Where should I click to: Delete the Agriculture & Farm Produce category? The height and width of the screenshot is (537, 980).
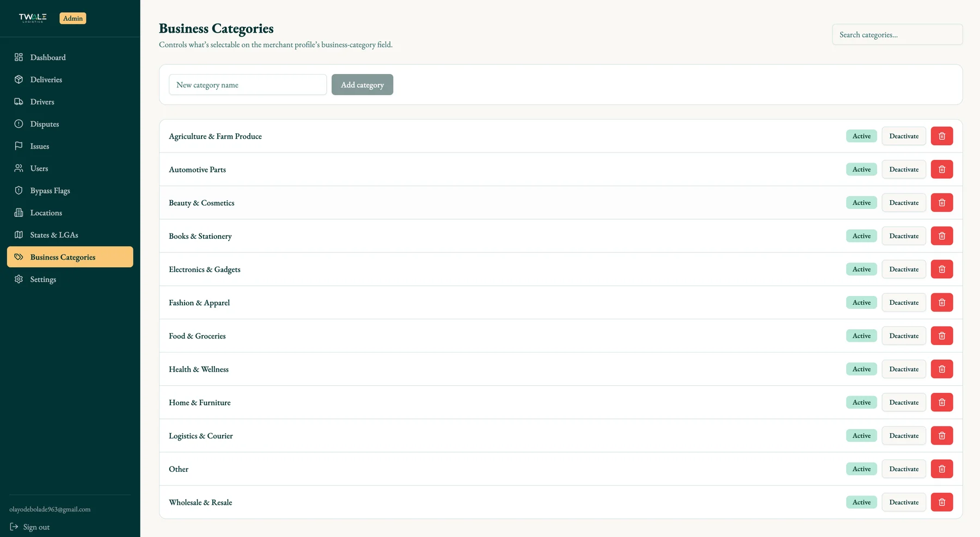(942, 136)
